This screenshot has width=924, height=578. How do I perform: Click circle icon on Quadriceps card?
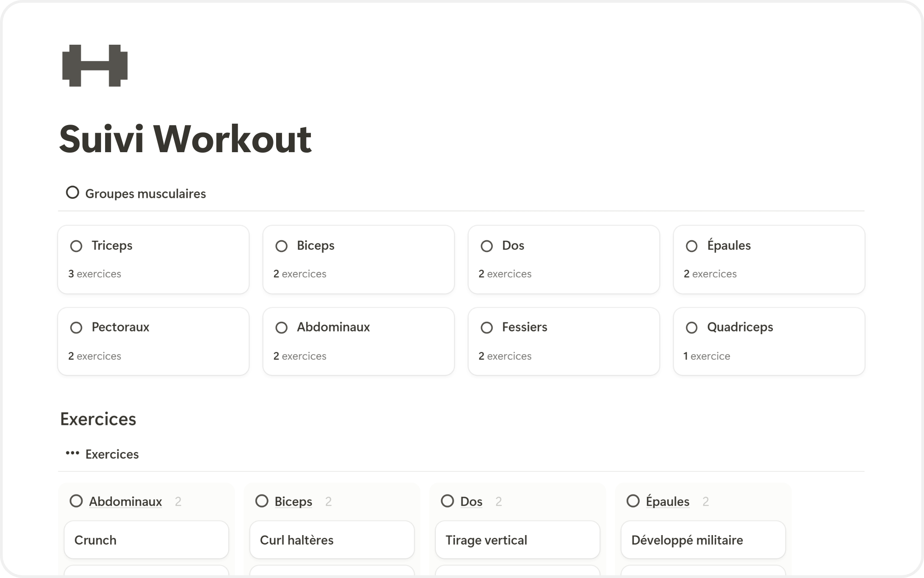691,328
